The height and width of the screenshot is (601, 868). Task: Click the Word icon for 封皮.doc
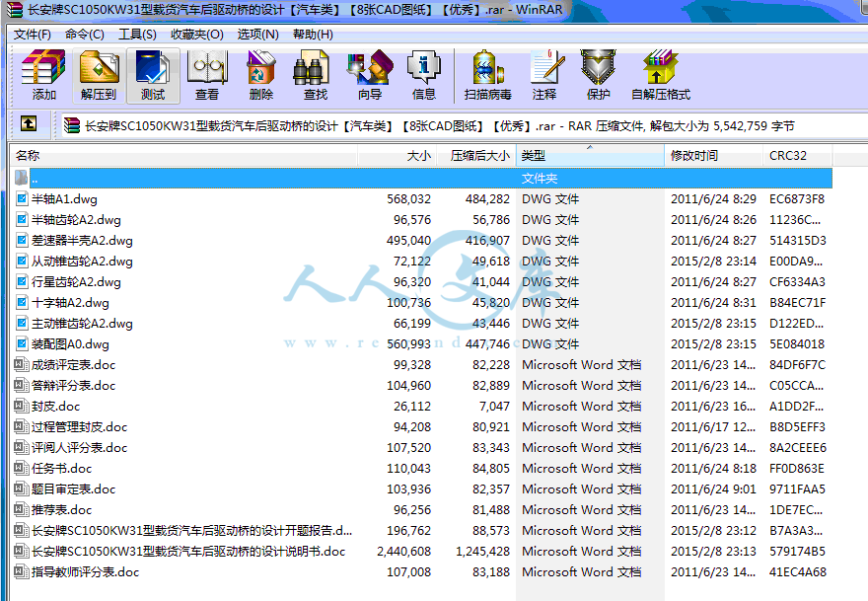point(22,406)
